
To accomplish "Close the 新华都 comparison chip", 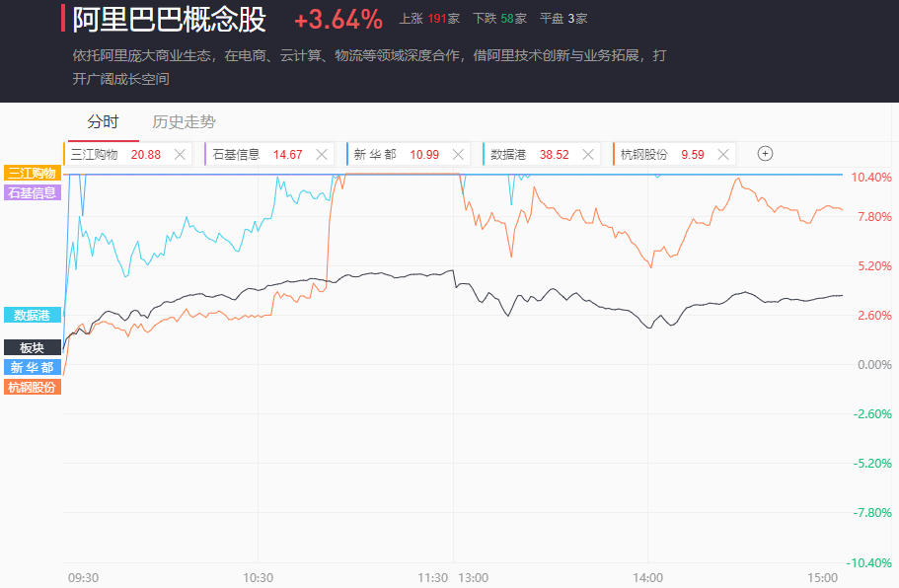I will point(458,154).
